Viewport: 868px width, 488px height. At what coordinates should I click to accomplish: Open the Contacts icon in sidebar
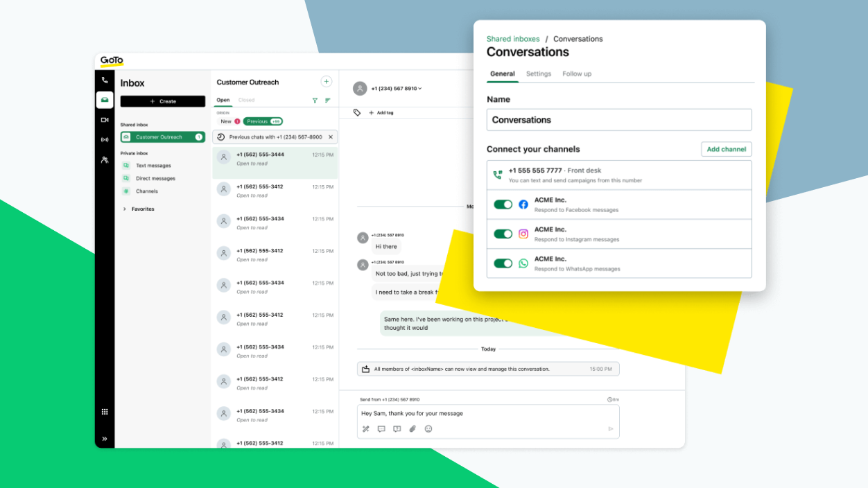click(105, 159)
